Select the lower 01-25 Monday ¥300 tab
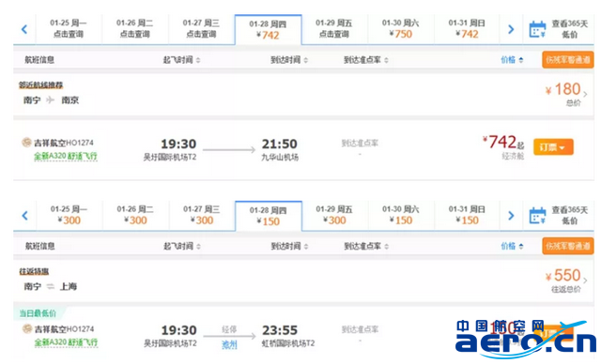Image resolution: width=601 pixels, height=364 pixels. click(69, 215)
